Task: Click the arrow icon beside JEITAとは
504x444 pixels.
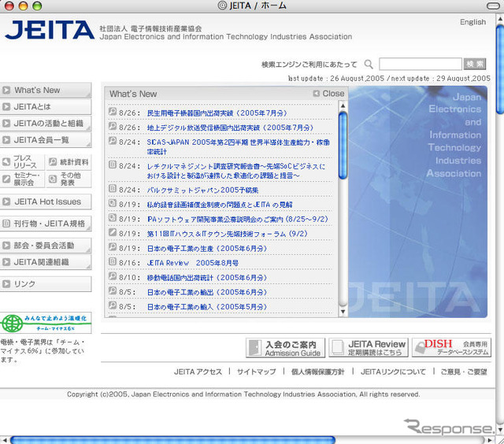Action: [x=6, y=106]
